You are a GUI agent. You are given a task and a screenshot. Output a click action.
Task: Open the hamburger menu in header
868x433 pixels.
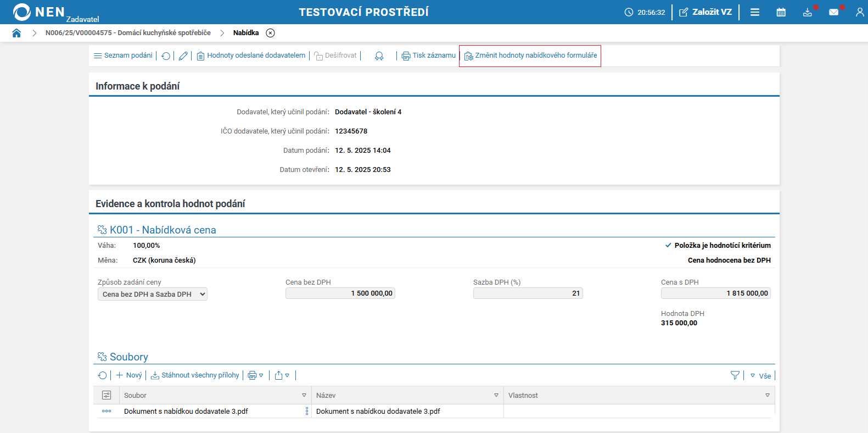[755, 12]
